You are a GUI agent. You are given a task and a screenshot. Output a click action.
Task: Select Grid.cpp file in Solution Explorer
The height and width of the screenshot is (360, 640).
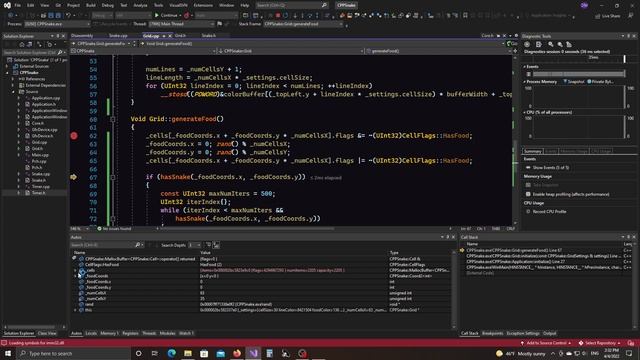pyautogui.click(x=40, y=142)
